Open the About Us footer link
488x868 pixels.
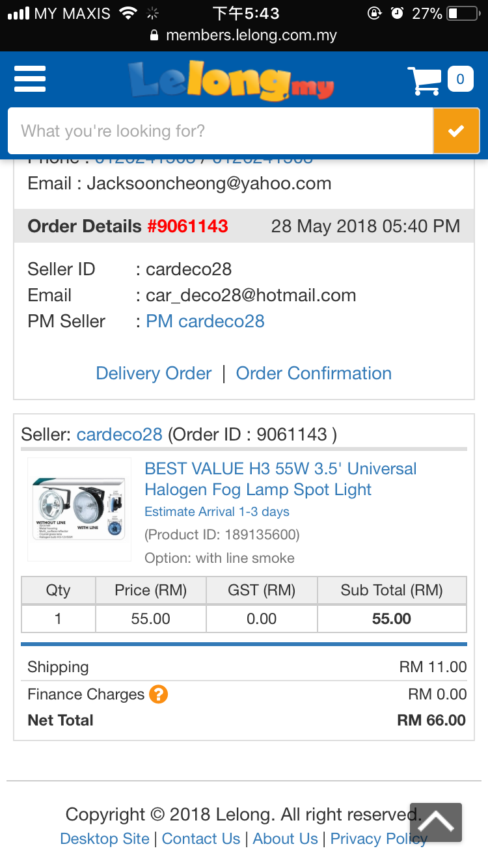click(x=285, y=839)
